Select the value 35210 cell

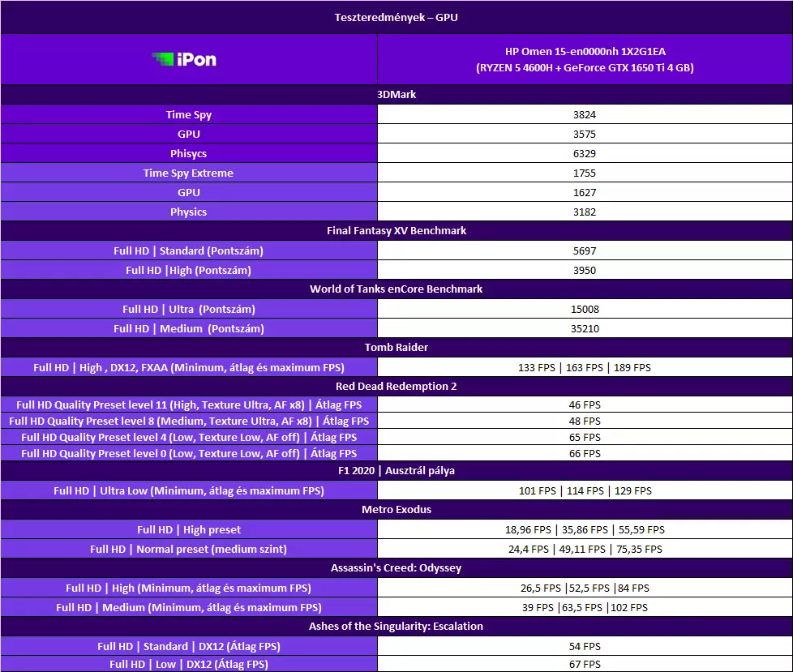(x=585, y=328)
